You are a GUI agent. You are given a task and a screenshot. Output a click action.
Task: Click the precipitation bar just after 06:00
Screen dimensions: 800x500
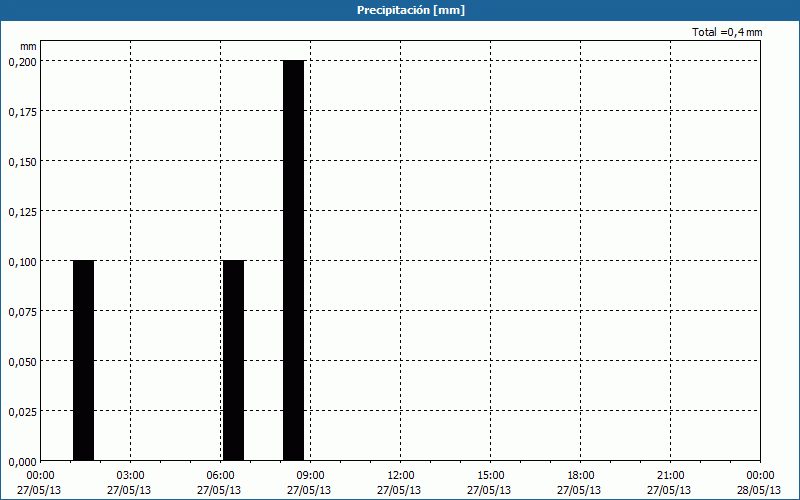(x=234, y=361)
